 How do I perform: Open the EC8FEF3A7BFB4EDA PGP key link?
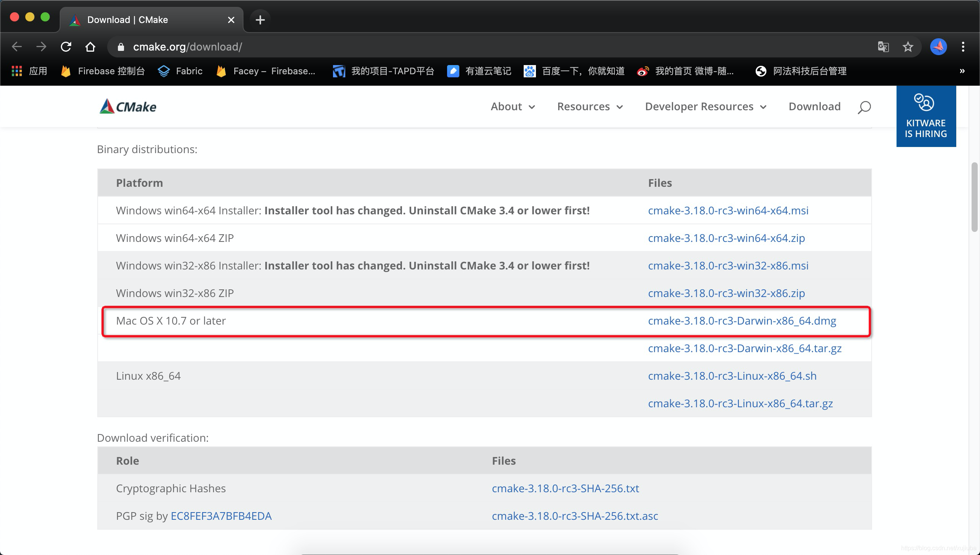click(221, 516)
